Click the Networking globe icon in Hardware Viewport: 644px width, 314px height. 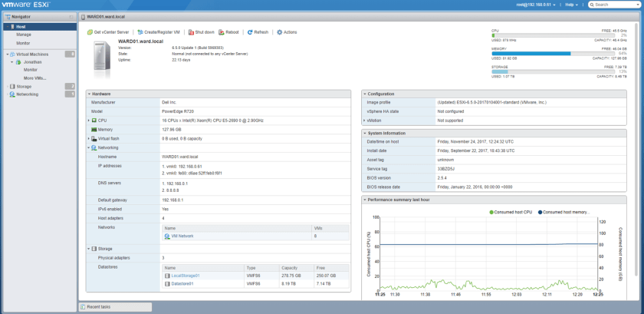click(x=94, y=147)
